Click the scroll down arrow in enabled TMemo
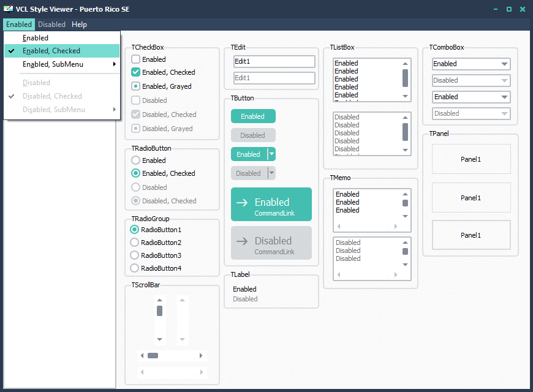This screenshot has height=392, width=533. pyautogui.click(x=405, y=216)
